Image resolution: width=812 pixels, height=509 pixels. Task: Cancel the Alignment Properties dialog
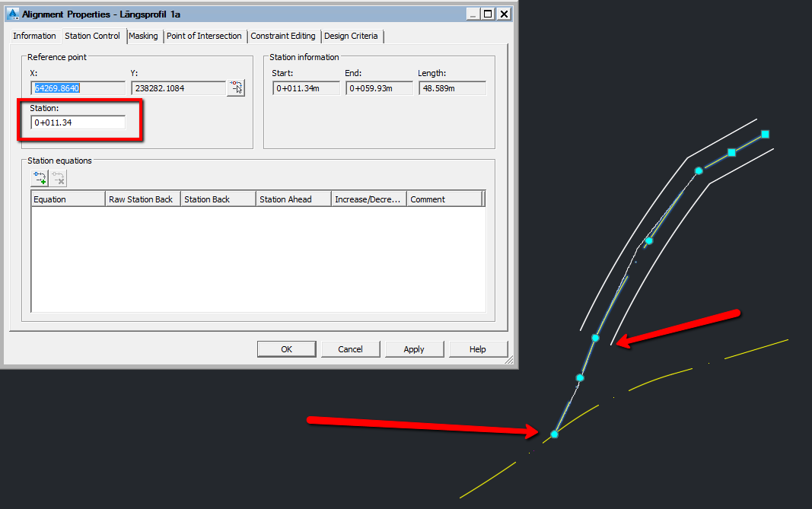[x=350, y=349]
